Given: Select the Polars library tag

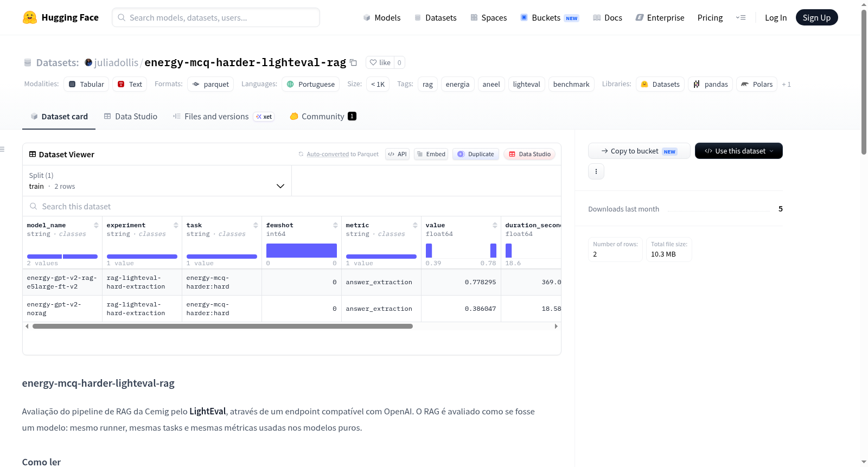Looking at the screenshot, I should pos(757,84).
